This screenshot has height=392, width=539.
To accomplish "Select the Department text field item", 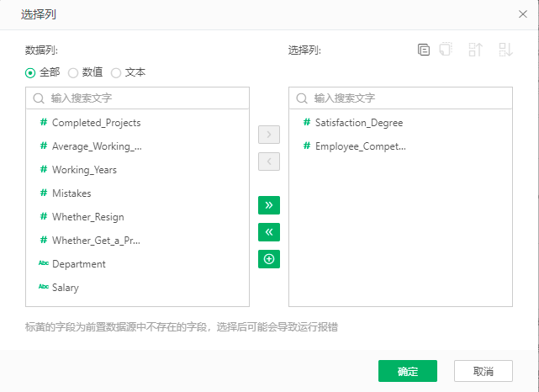I will [x=79, y=264].
